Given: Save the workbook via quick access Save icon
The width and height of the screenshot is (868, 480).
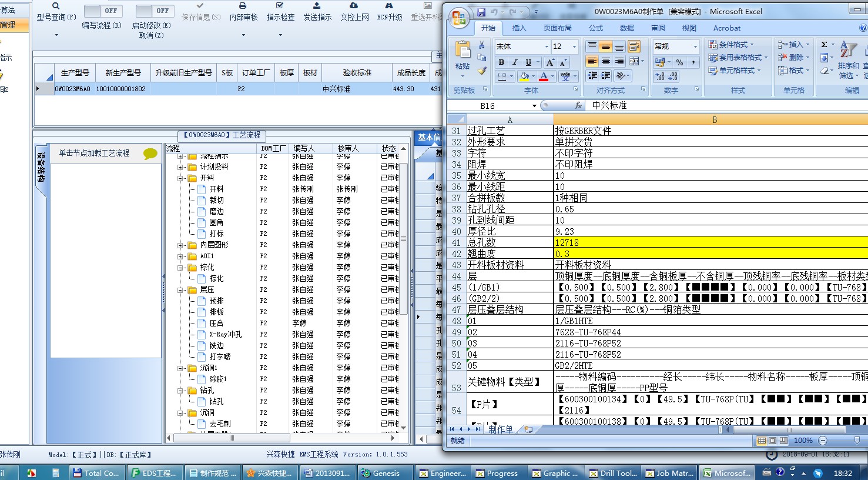Looking at the screenshot, I should point(481,12).
